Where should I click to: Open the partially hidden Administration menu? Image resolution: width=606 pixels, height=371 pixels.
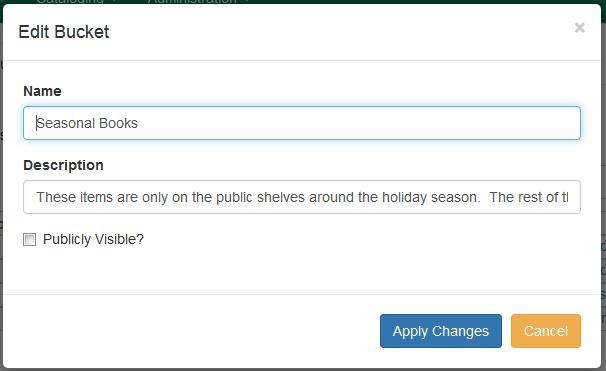[192, 2]
